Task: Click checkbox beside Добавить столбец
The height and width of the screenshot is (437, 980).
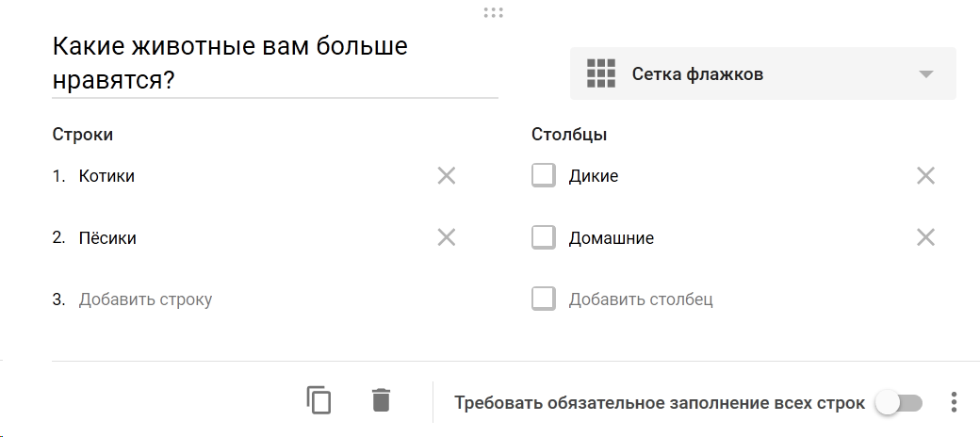Action: tap(543, 299)
